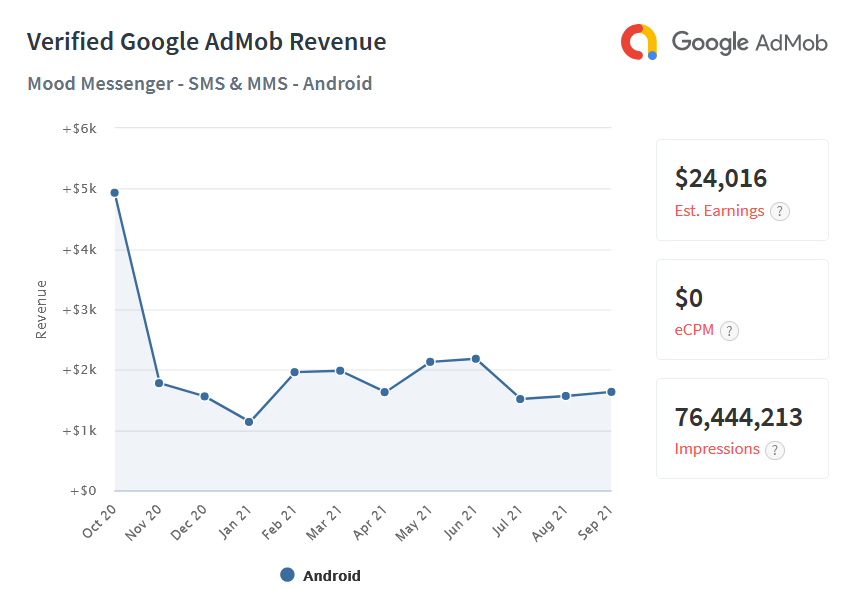Click the Nov 20 x-axis label

pyautogui.click(x=143, y=523)
